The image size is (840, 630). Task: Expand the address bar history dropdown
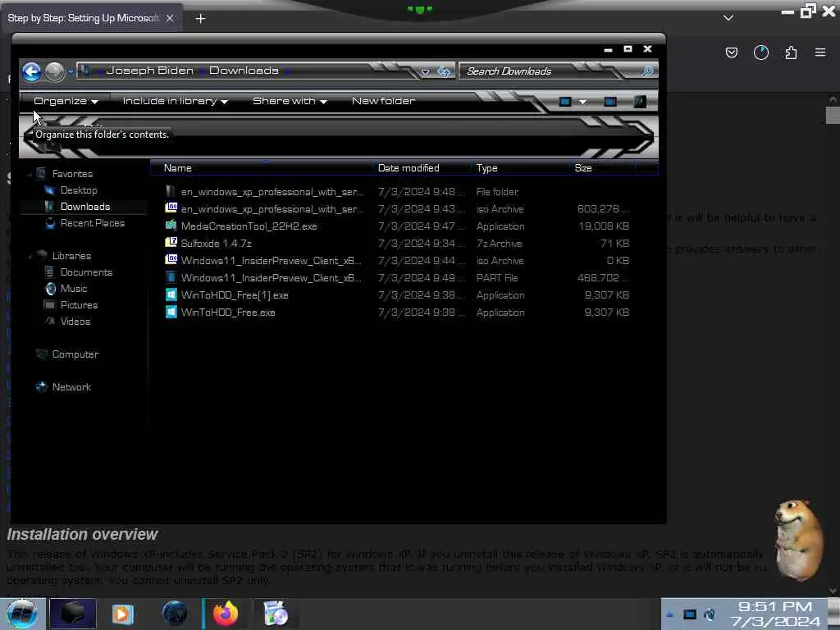pos(426,72)
